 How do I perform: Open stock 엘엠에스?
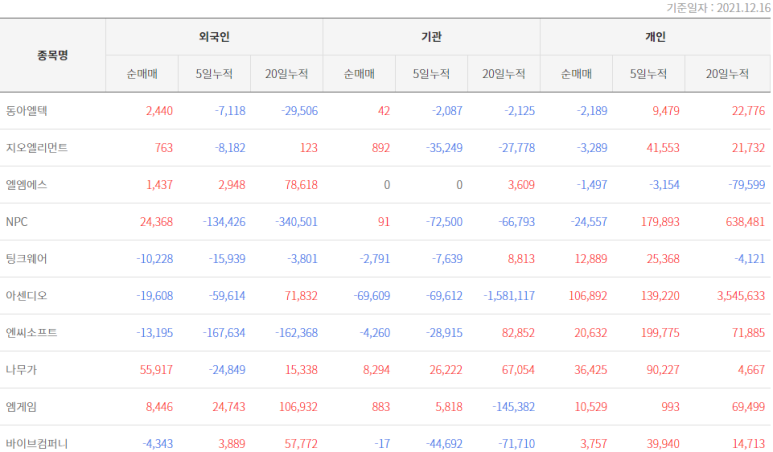[27, 185]
